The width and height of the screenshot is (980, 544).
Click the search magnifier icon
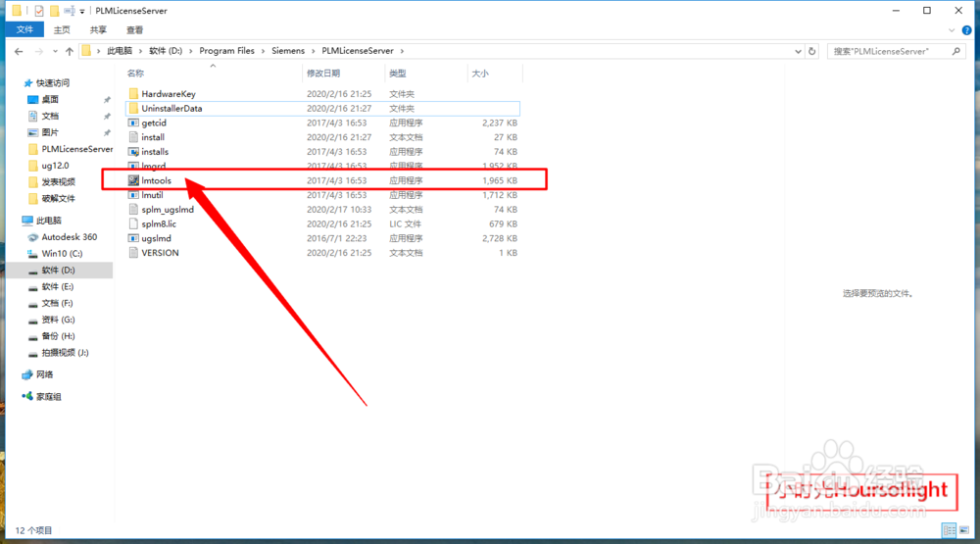pyautogui.click(x=956, y=51)
